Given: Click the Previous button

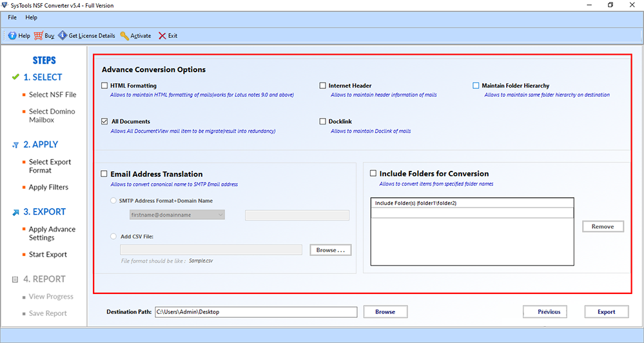Looking at the screenshot, I should coord(545,312).
